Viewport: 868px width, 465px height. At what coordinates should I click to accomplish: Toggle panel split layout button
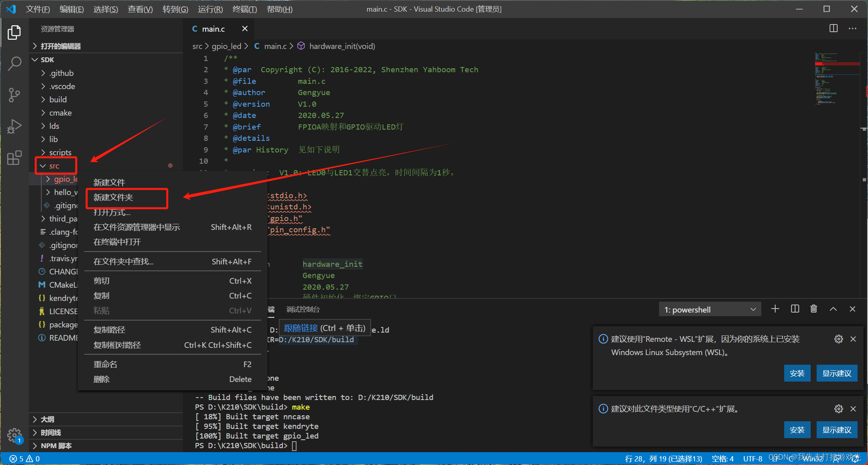(795, 310)
